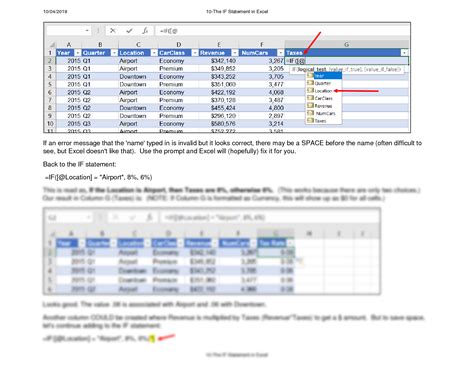This screenshot has width=474, height=366.
Task: Click the cell showing $370,128
Action: (x=219, y=100)
